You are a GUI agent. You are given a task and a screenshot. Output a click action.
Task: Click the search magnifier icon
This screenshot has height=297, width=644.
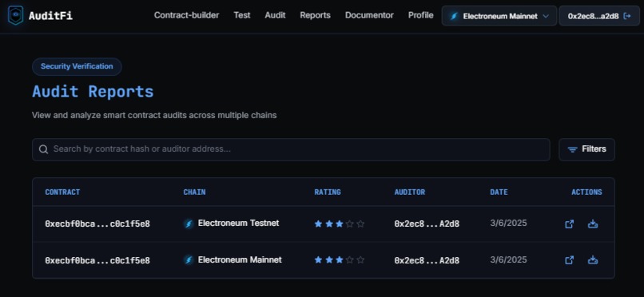point(43,149)
